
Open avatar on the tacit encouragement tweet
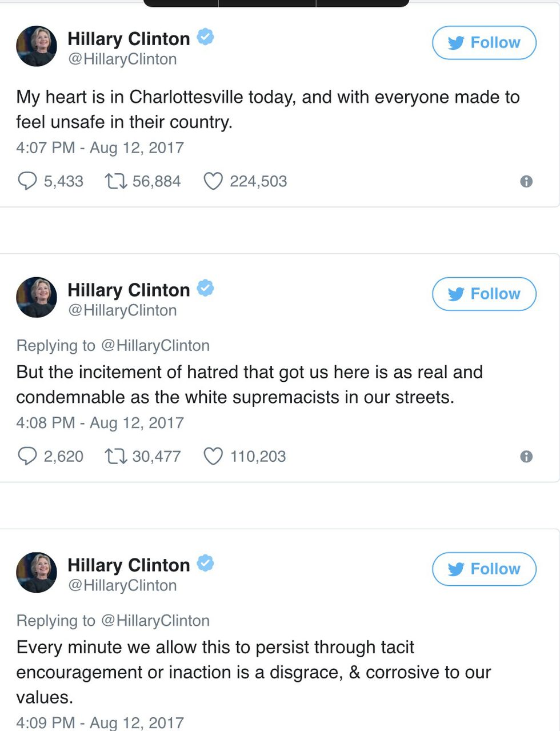[37, 572]
